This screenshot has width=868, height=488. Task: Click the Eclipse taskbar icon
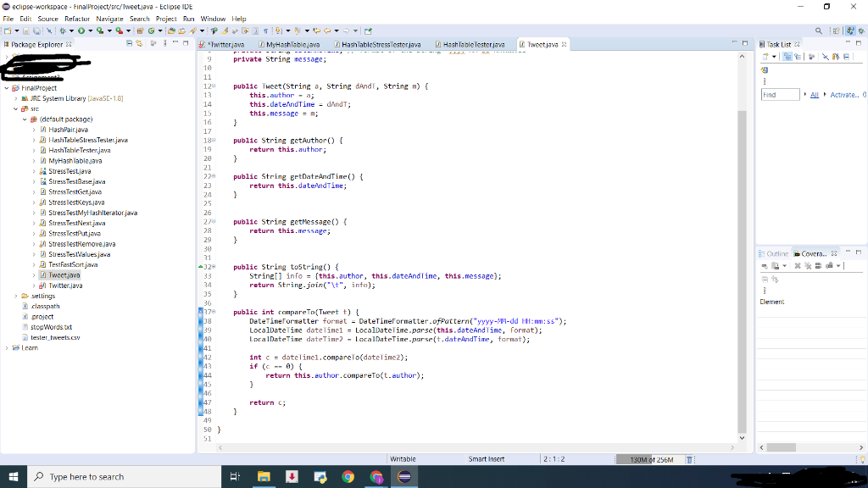(x=404, y=476)
